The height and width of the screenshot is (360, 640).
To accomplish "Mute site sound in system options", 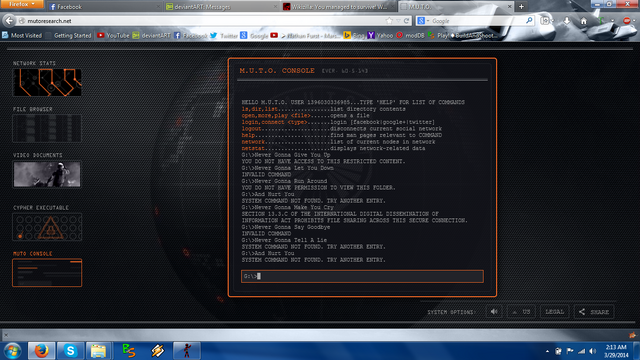I will pyautogui.click(x=494, y=312).
